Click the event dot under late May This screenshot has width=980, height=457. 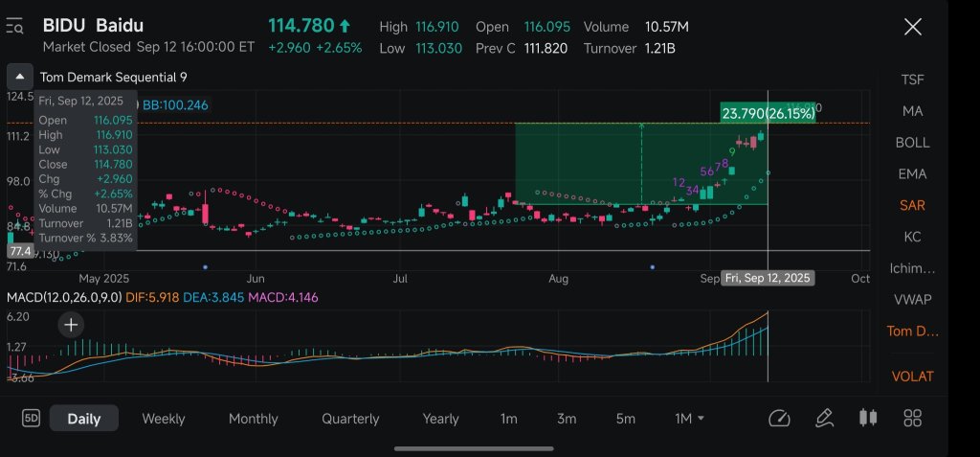pyautogui.click(x=205, y=267)
